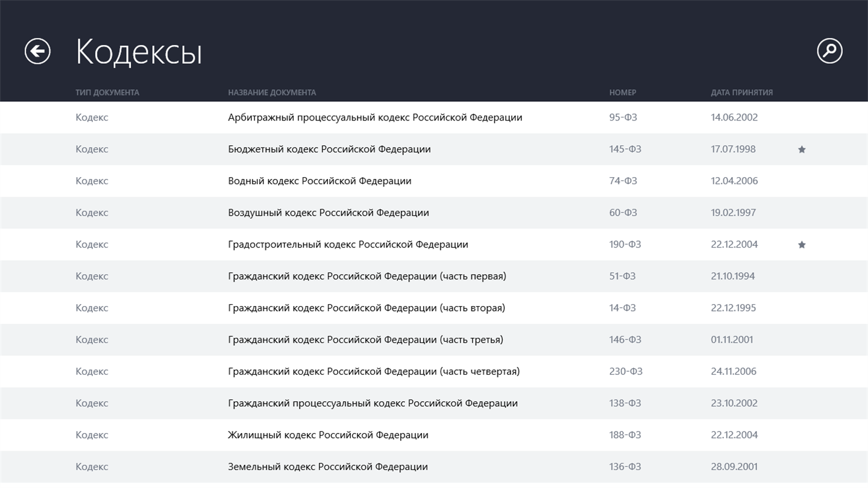Open Земельный кодекс Российской Федерации

(328, 467)
